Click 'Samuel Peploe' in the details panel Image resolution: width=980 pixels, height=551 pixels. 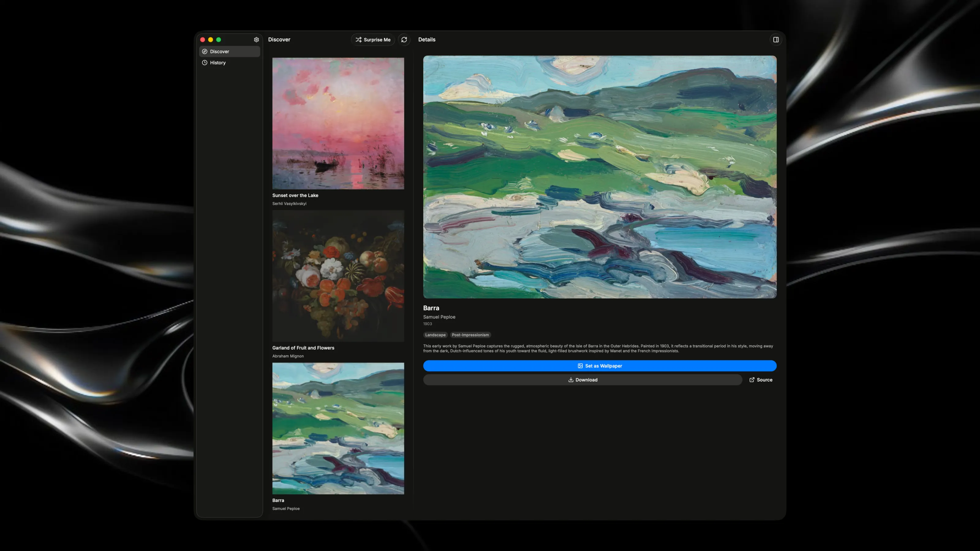[439, 317]
